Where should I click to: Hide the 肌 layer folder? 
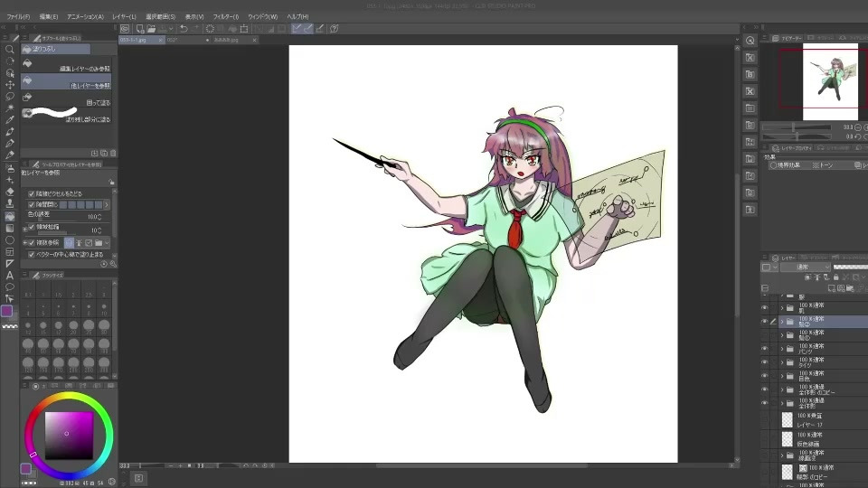pyautogui.click(x=765, y=308)
